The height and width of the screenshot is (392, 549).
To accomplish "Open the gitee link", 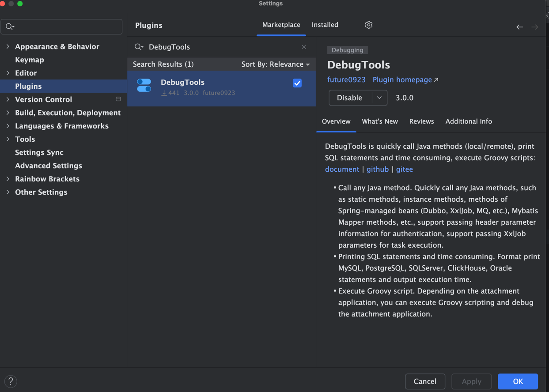I will point(405,170).
